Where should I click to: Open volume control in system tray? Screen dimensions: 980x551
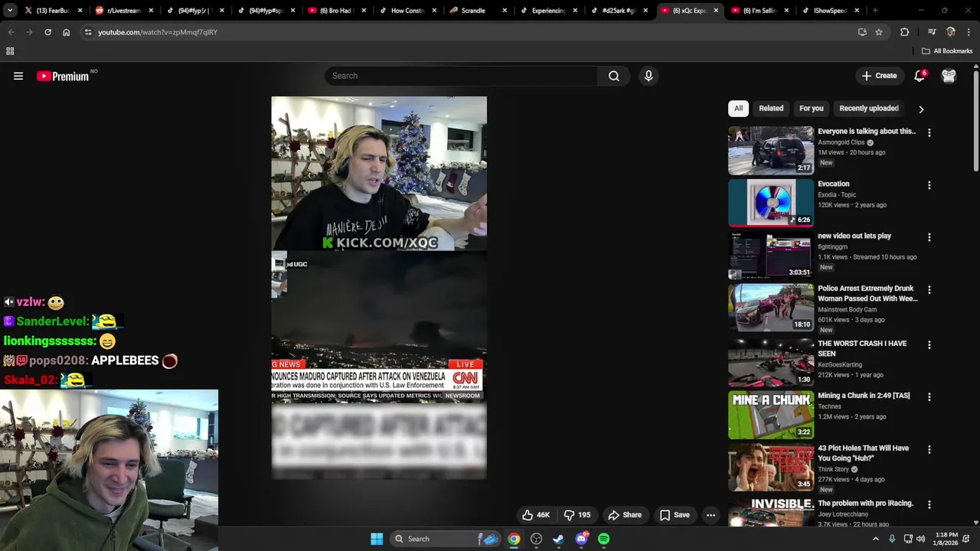point(920,539)
